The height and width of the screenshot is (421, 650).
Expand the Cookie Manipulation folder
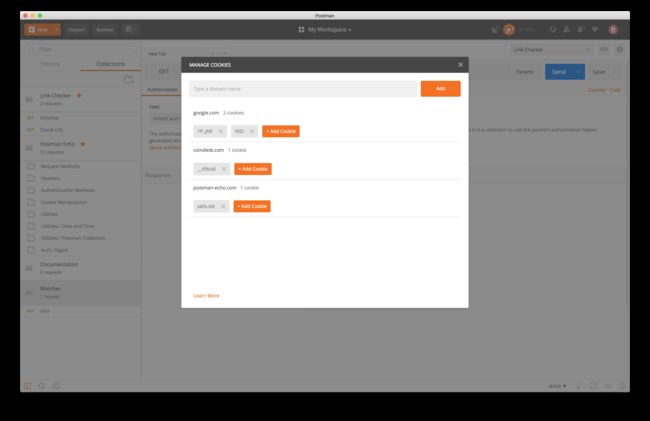point(81,202)
